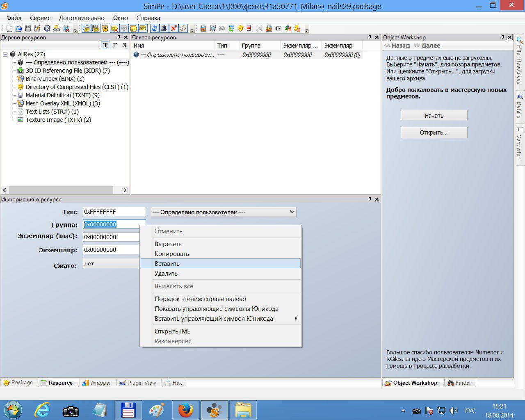The image size is (525, 420).
Task: Sort resource list by Имя column
Action: click(173, 46)
